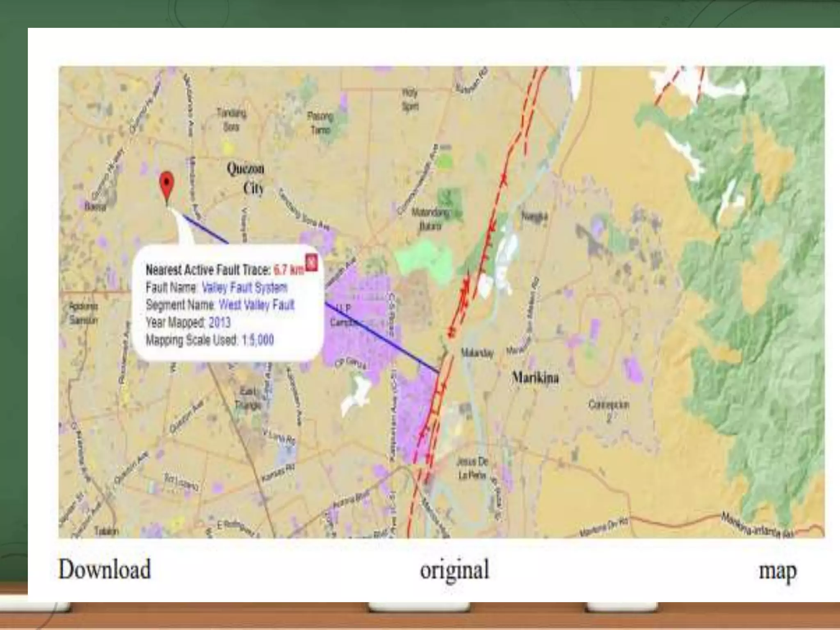Screen dimensions: 840x630
Task: Click the Marikina city label on the map
Action: pos(536,377)
